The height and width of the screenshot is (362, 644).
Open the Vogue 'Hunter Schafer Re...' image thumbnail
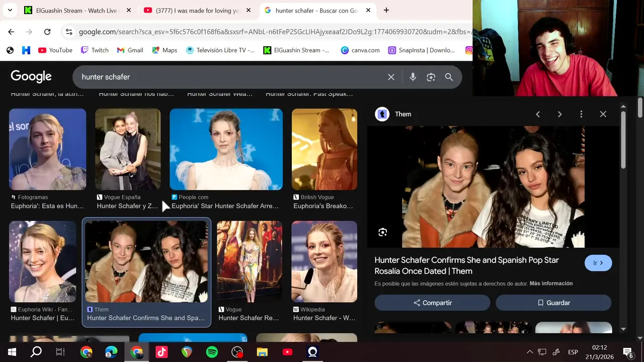pos(250,261)
